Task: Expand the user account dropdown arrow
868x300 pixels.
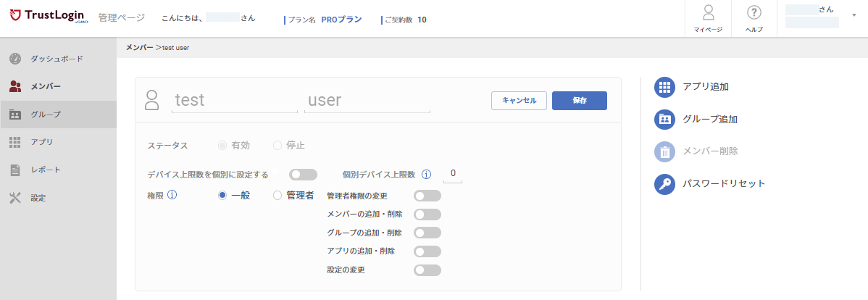Action: click(x=854, y=15)
